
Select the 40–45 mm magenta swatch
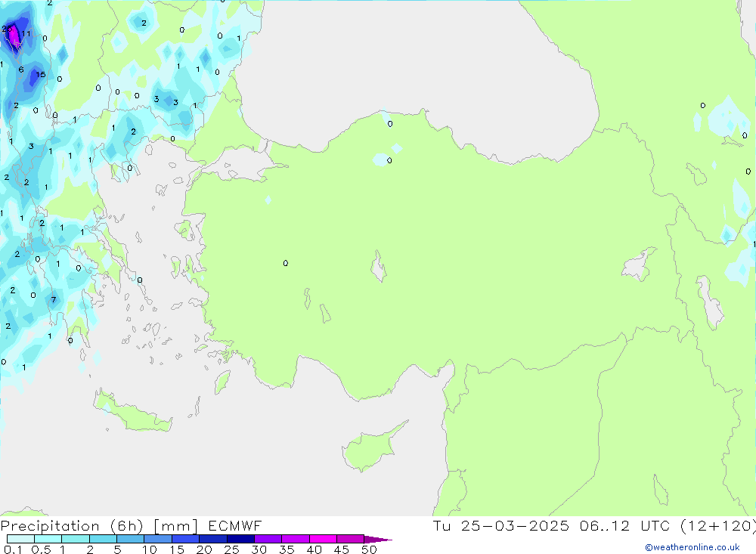click(x=323, y=539)
